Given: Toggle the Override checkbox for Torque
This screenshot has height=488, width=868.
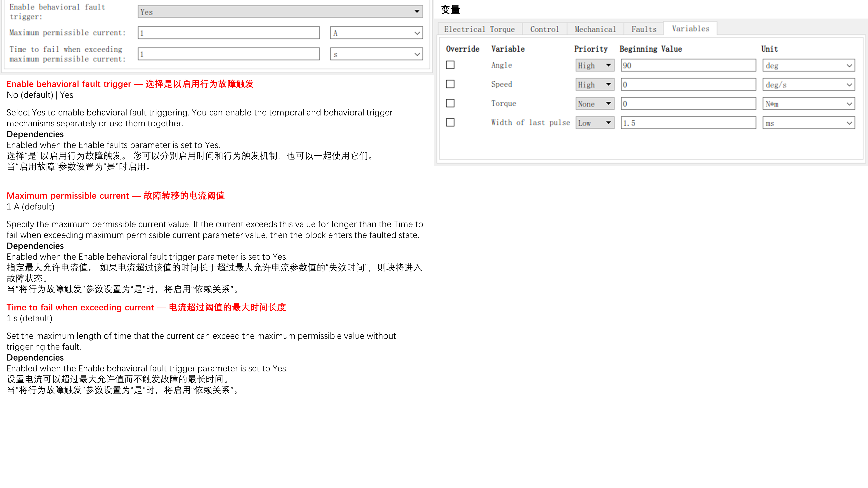Looking at the screenshot, I should (450, 103).
